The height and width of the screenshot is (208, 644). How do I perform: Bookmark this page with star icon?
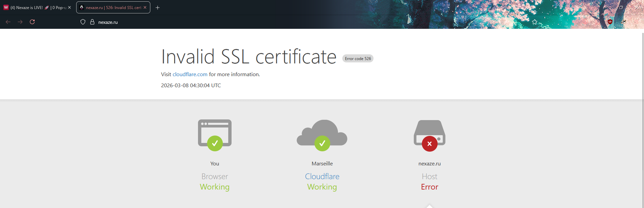(535, 22)
